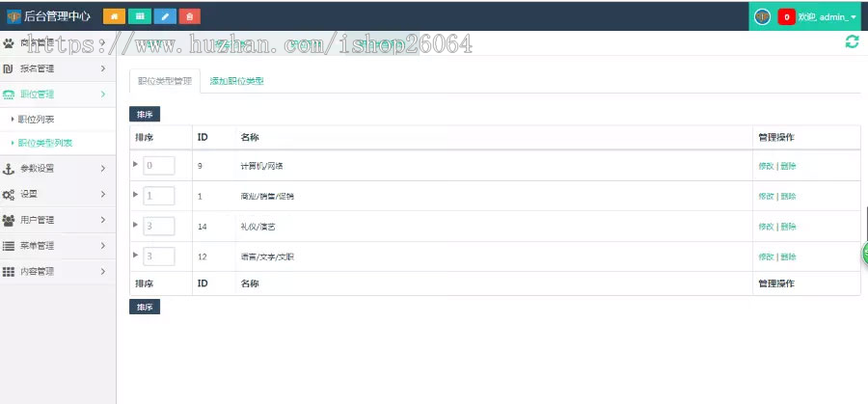This screenshot has width=868, height=404.
Task: Click the anchor icon beside 参数设置
Action: [x=9, y=169]
